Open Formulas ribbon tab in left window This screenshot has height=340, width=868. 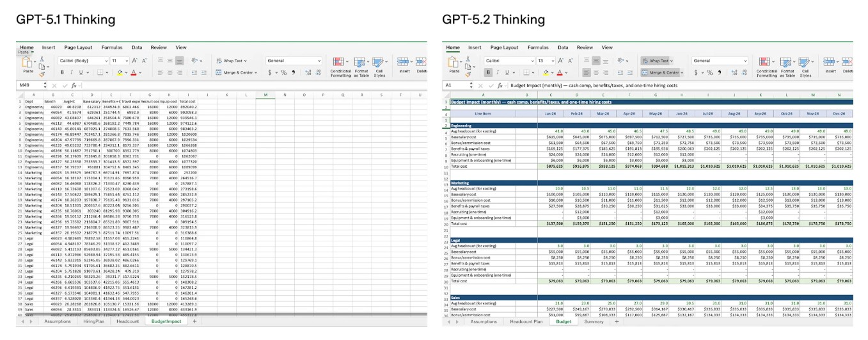[112, 47]
